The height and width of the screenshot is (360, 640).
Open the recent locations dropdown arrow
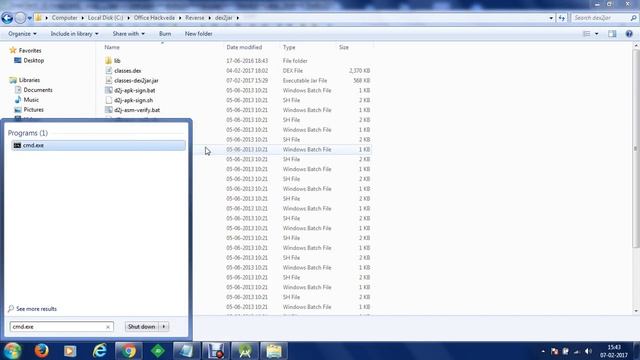tap(29, 18)
